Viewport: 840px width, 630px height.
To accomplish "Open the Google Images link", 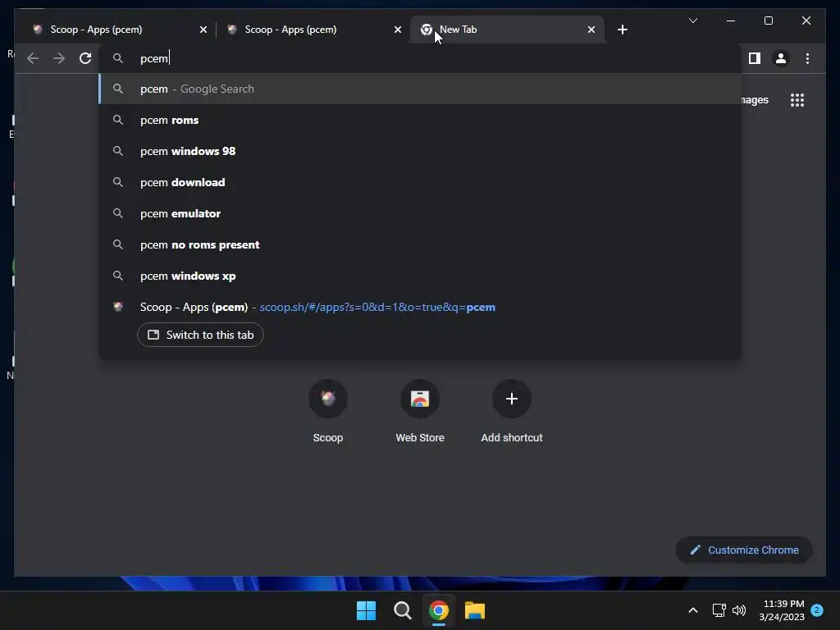I will point(755,100).
